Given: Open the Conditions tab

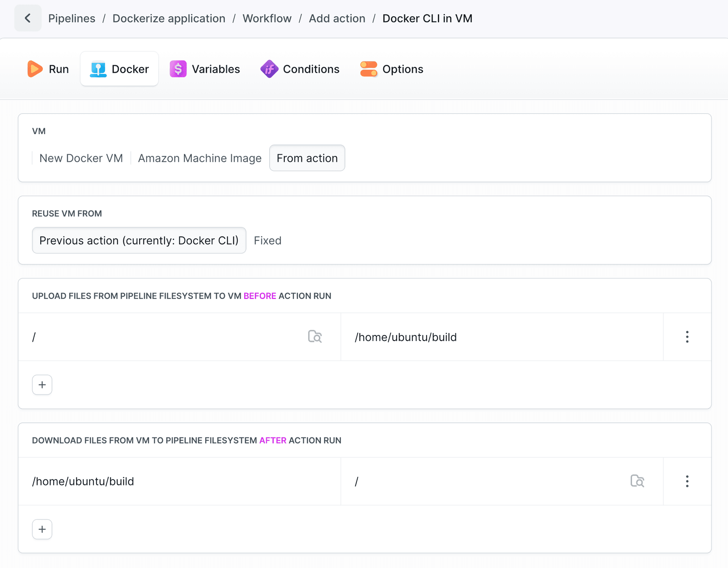Looking at the screenshot, I should coord(300,69).
